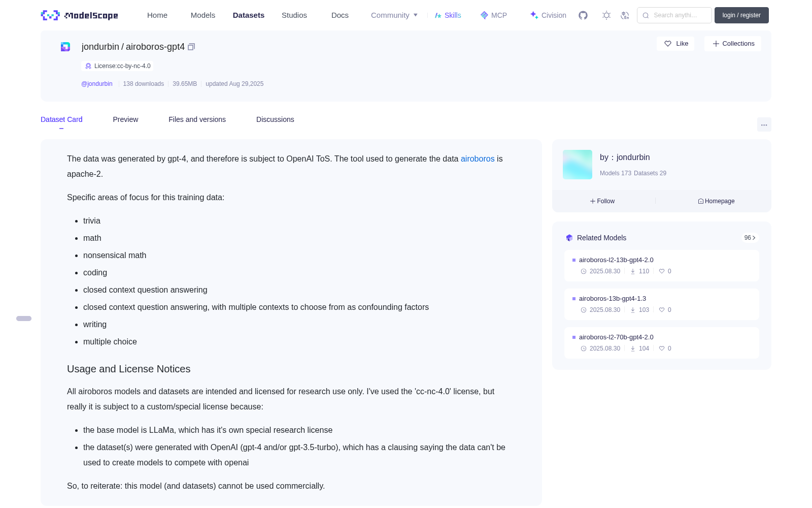Click the '138 downloads' text
This screenshot has width=812, height=508.
(144, 84)
